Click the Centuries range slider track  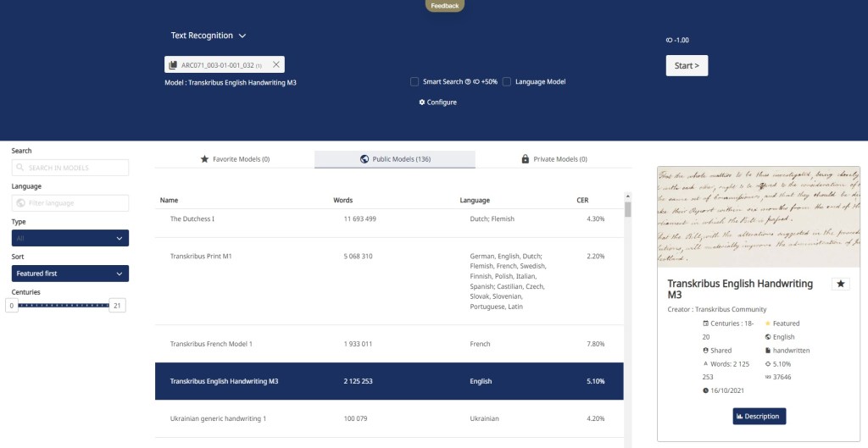[64, 305]
